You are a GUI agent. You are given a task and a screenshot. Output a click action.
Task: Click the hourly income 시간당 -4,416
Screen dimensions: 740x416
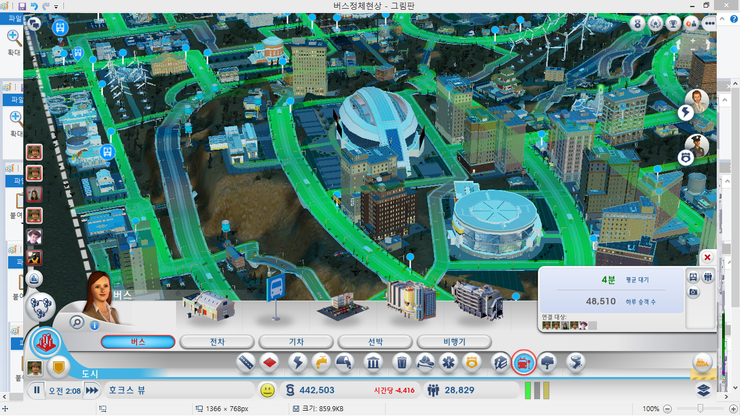[394, 391]
